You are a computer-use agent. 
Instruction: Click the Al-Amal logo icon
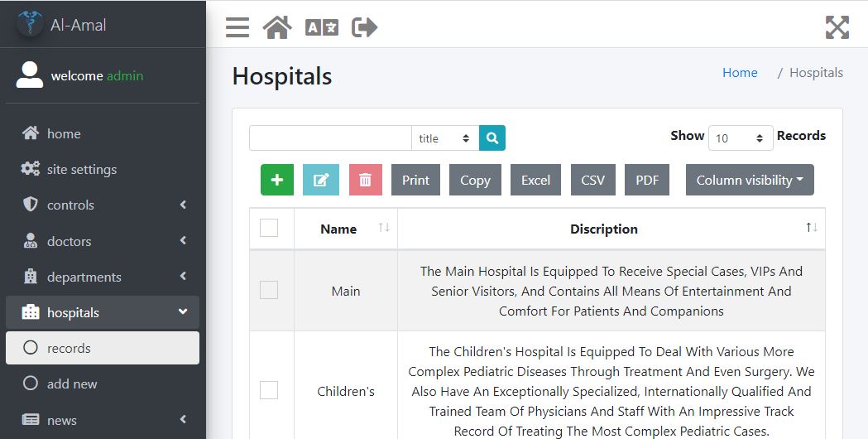pos(30,24)
